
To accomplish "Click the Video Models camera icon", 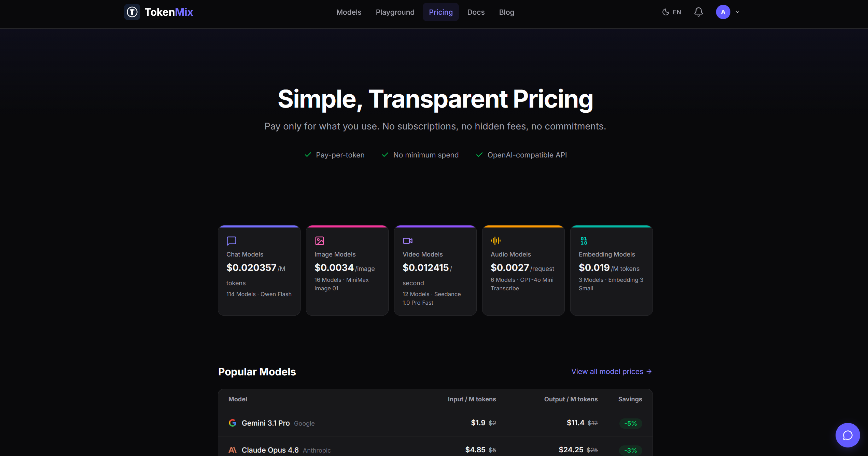I will [408, 241].
